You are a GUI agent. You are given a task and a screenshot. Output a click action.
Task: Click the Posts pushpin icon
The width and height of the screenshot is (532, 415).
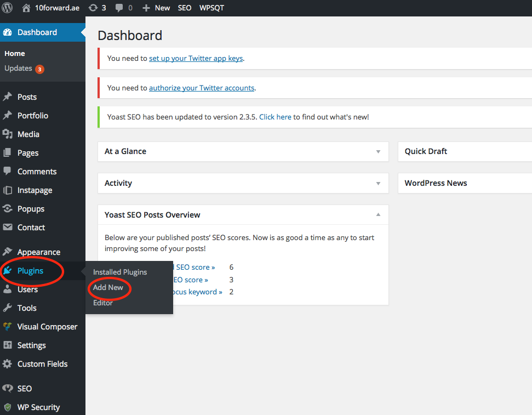point(8,97)
